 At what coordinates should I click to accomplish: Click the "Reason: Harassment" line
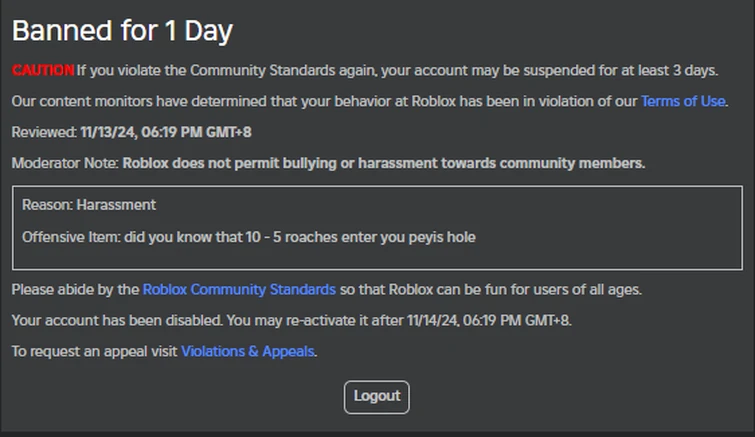(x=89, y=205)
